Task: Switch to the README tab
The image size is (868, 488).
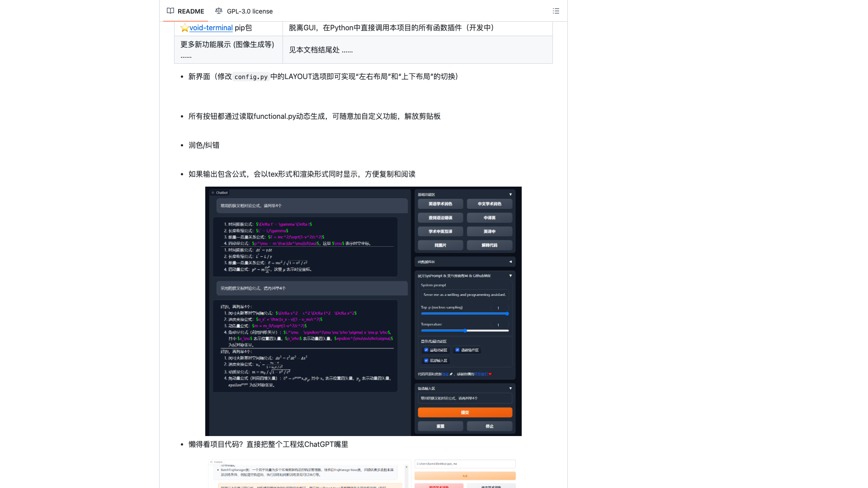Action: 185,11
